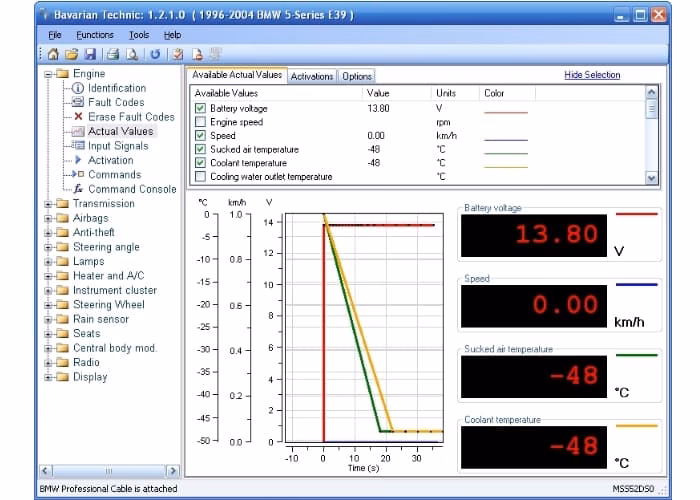Click the Value column header
The width and height of the screenshot is (700, 500).
(397, 93)
